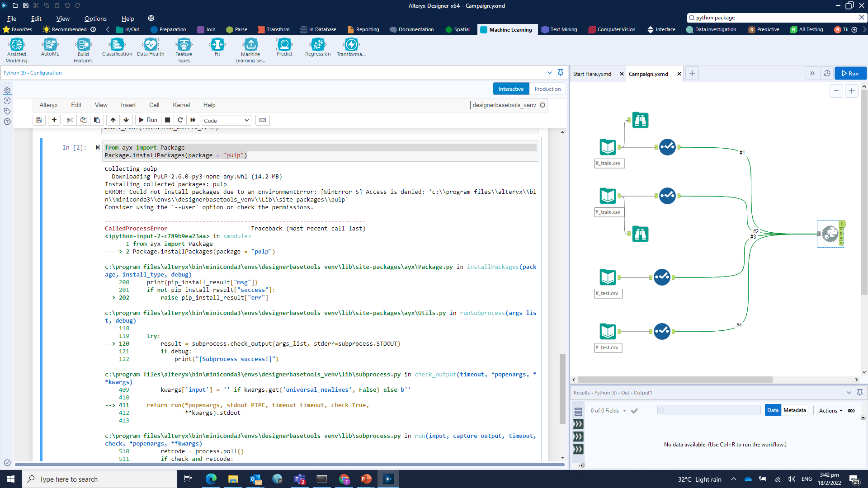
Task: Click the X_train.csv input tool
Action: click(608, 147)
